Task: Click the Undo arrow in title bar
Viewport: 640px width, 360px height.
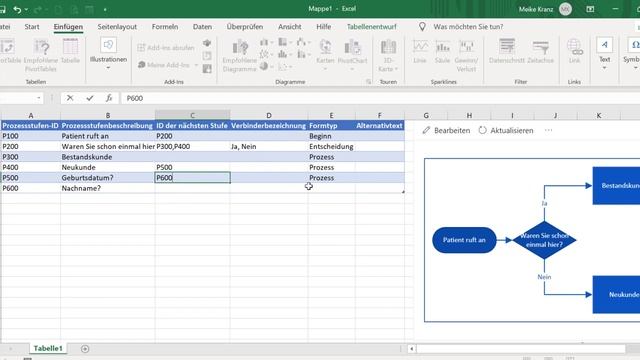Action: [17, 9]
